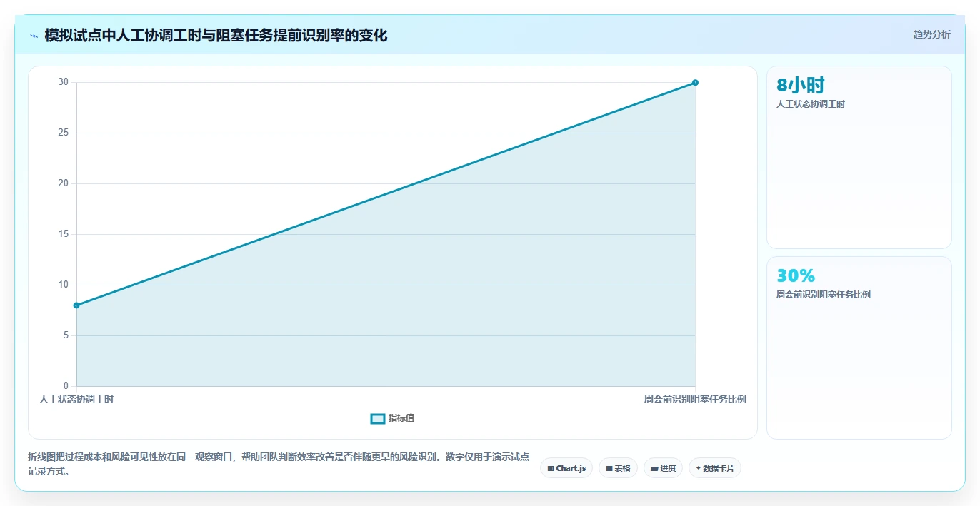Click the 指标值 legend label
980x506 pixels.
[401, 418]
